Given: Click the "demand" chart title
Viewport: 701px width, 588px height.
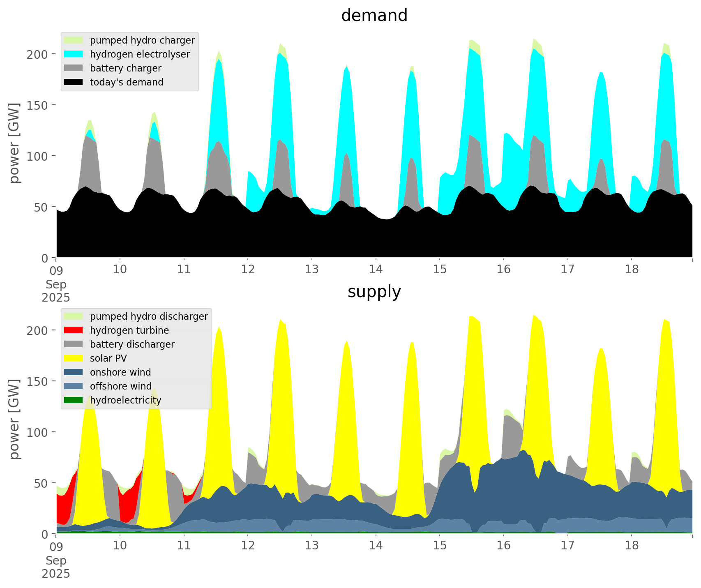Looking at the screenshot, I should [x=374, y=16].
